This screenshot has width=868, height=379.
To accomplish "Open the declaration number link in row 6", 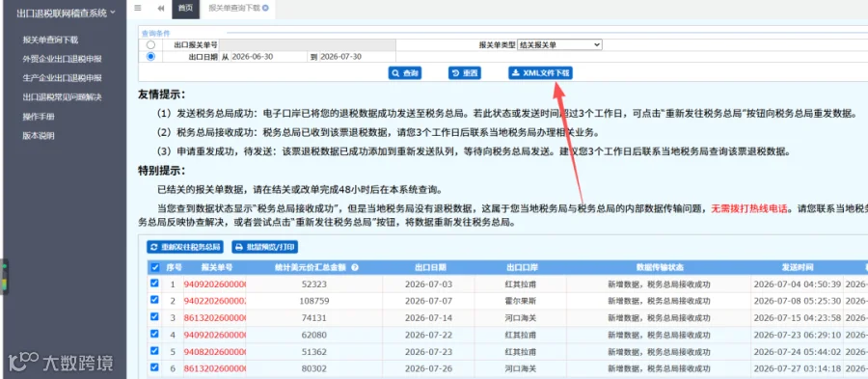I will 215,368.
